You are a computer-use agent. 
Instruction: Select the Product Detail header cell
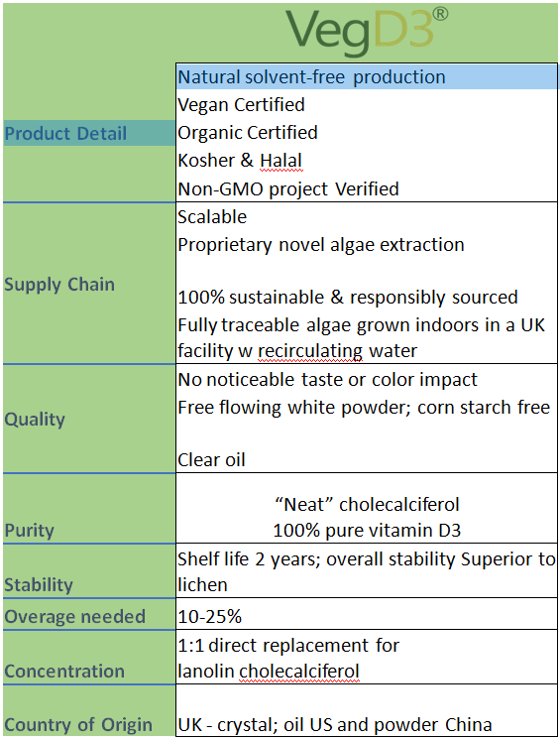89,133
